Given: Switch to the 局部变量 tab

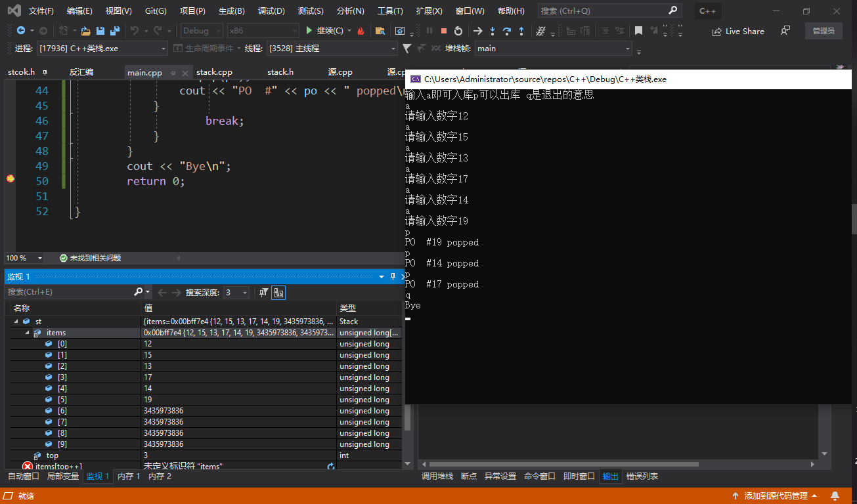Looking at the screenshot, I should (x=63, y=476).
